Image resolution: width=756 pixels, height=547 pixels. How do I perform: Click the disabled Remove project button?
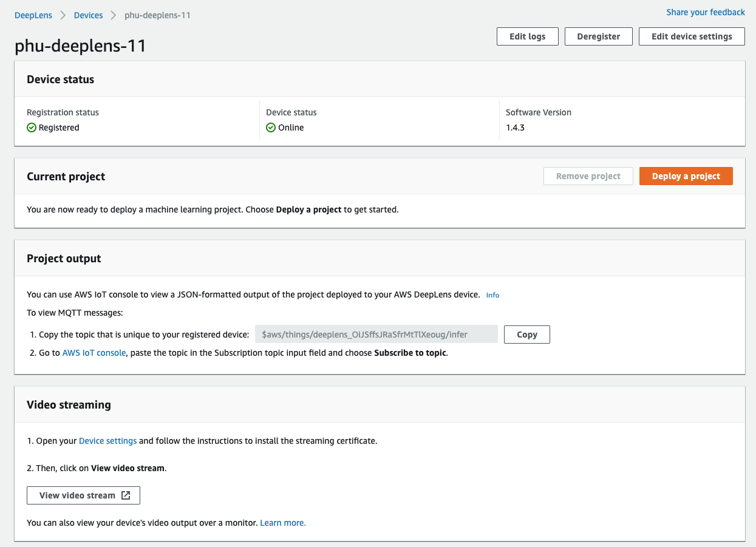588,176
